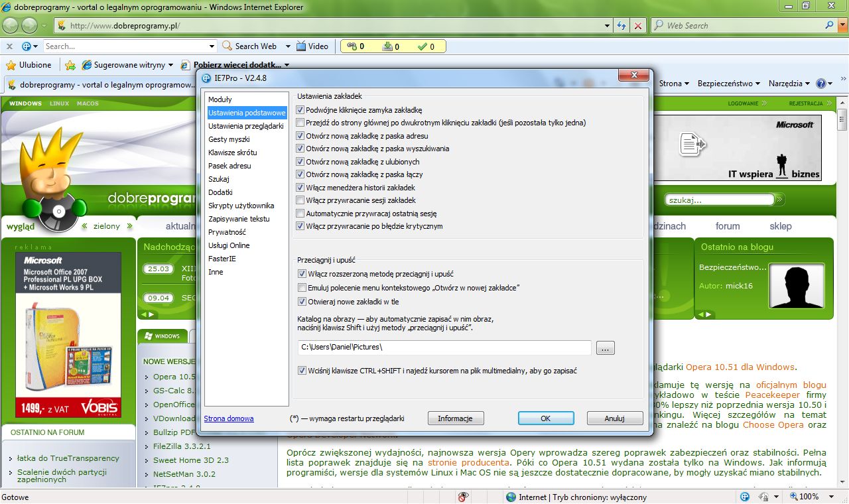
Task: Open the Web Search provider dropdown arrow
Action: coord(842,26)
